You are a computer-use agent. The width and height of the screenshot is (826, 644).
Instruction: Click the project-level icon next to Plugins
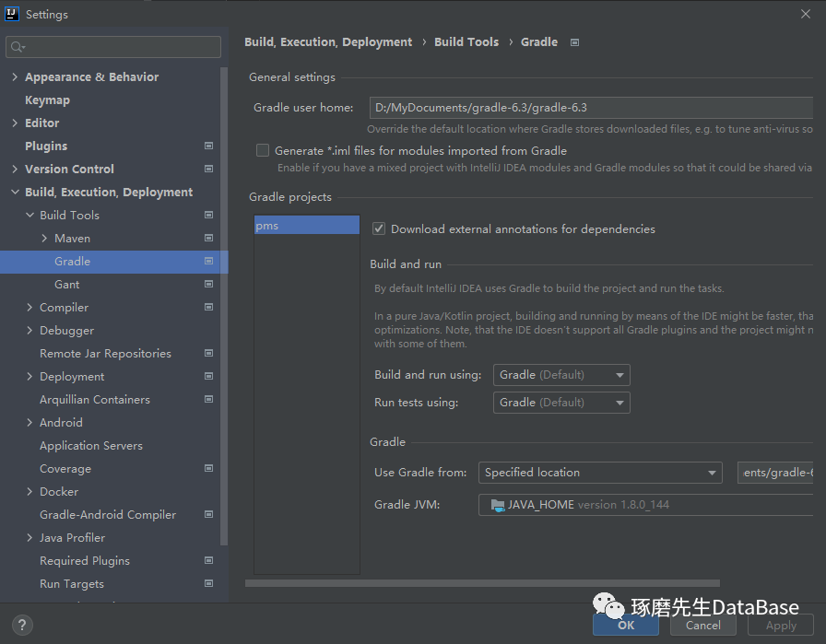click(208, 146)
